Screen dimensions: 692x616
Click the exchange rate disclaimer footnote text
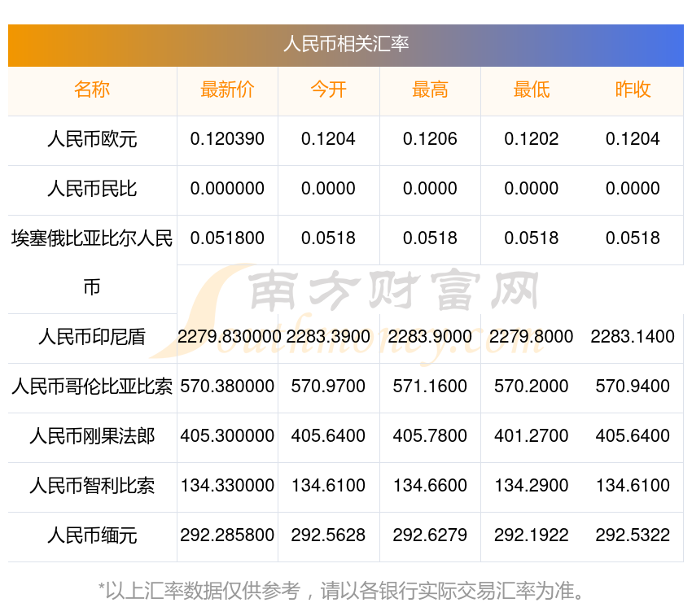341,591
